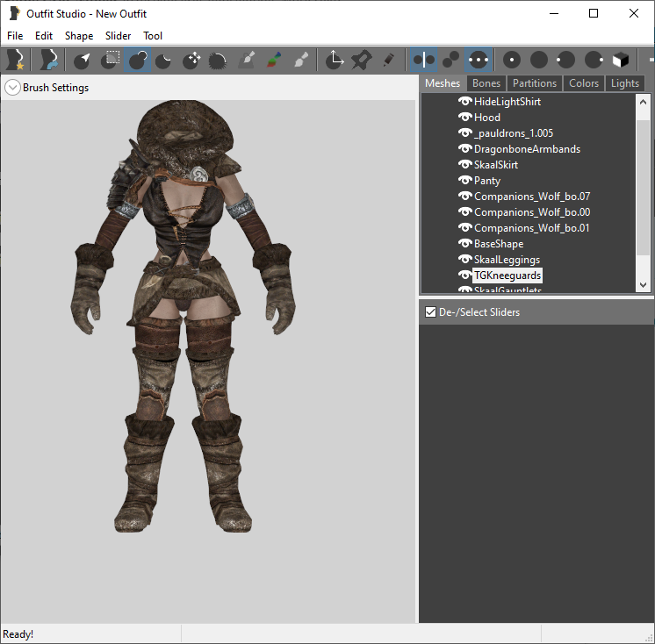This screenshot has height=644, width=655.
Task: Toggle Global Brush Collision option
Action: click(x=478, y=61)
